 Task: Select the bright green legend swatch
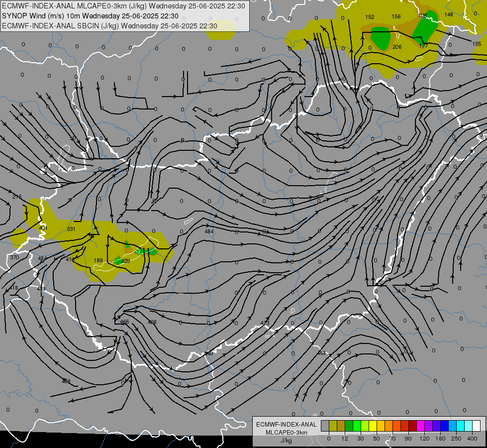click(357, 426)
